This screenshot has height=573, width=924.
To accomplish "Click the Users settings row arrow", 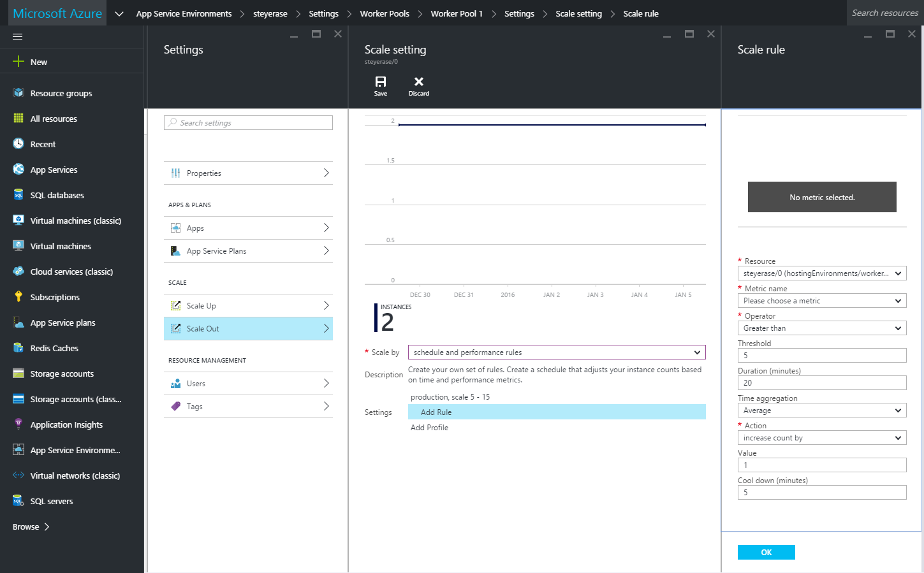I will point(326,383).
